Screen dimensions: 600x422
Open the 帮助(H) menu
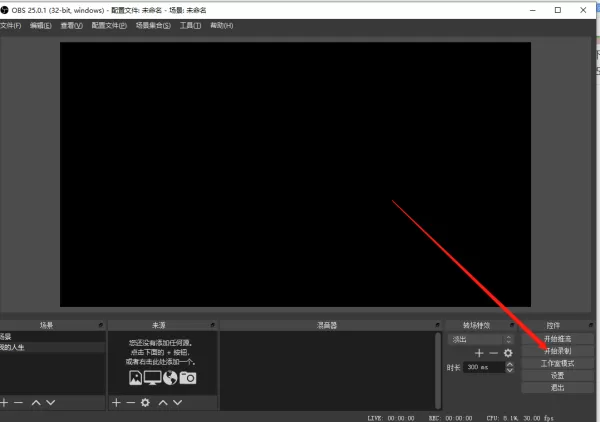pyautogui.click(x=222, y=26)
